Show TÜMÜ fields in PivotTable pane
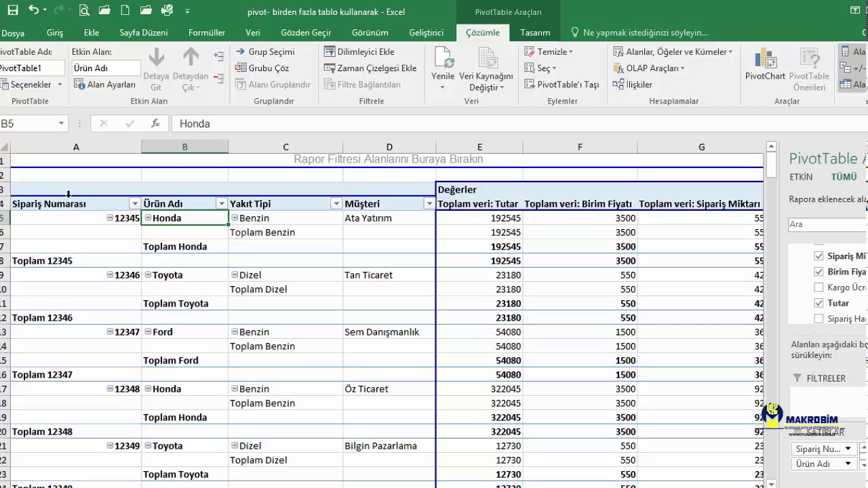Viewport: 868px width, 488px height. 844,177
